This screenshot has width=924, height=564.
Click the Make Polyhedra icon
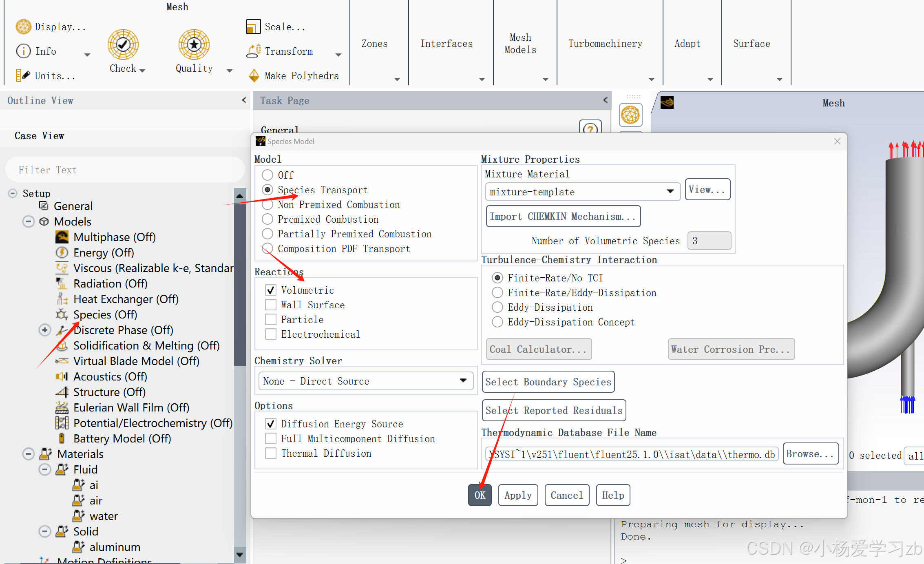(254, 75)
